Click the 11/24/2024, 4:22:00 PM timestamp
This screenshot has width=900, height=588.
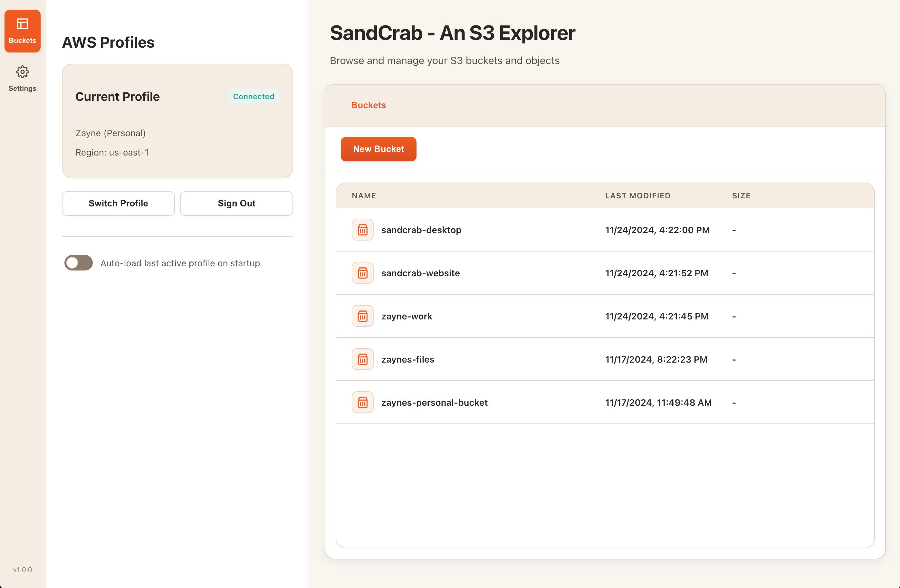657,230
